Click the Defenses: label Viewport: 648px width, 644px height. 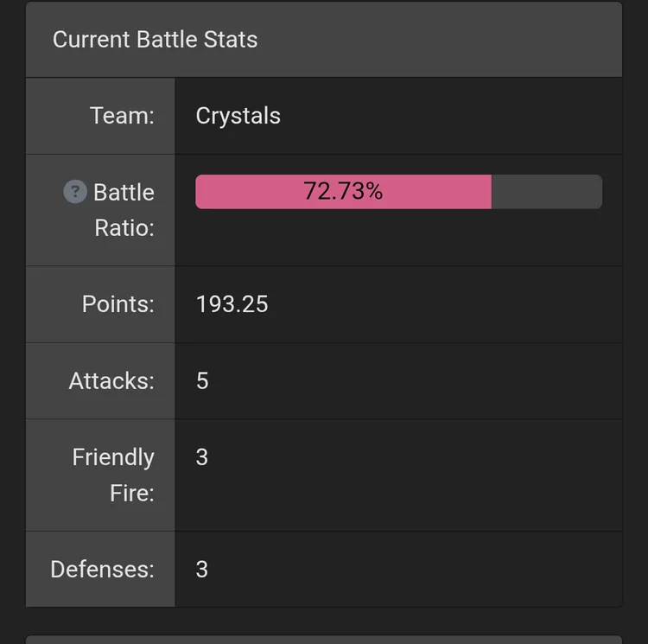click(102, 569)
